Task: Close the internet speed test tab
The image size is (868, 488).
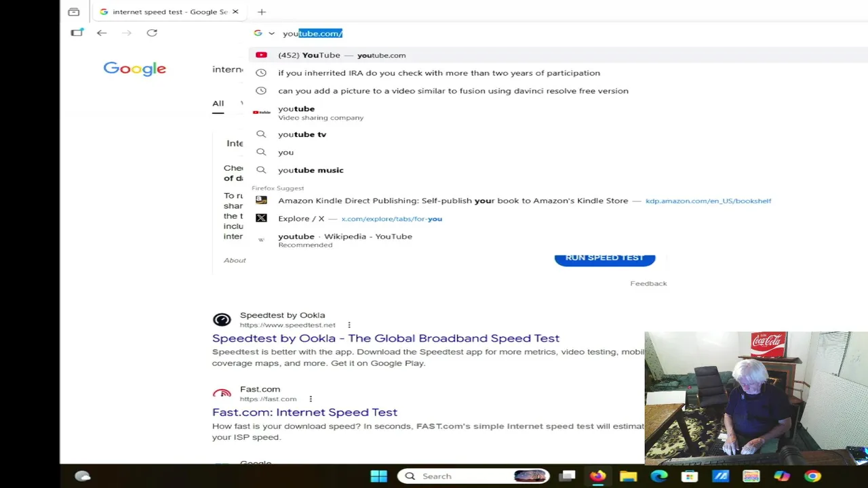Action: pyautogui.click(x=235, y=12)
